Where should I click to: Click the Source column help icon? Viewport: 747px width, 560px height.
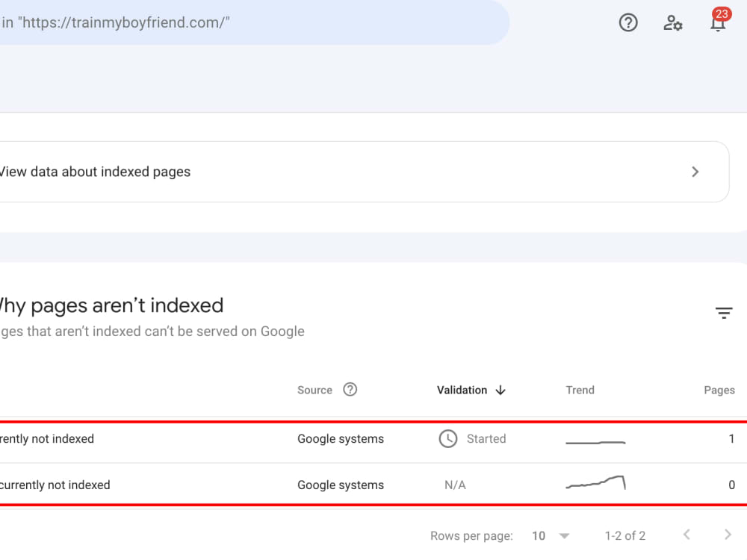350,389
